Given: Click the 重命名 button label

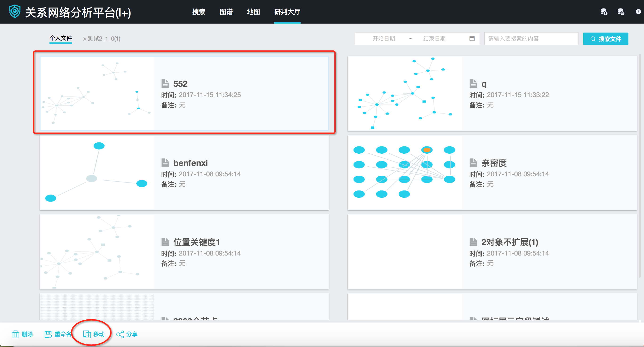Looking at the screenshot, I should (x=63, y=334).
